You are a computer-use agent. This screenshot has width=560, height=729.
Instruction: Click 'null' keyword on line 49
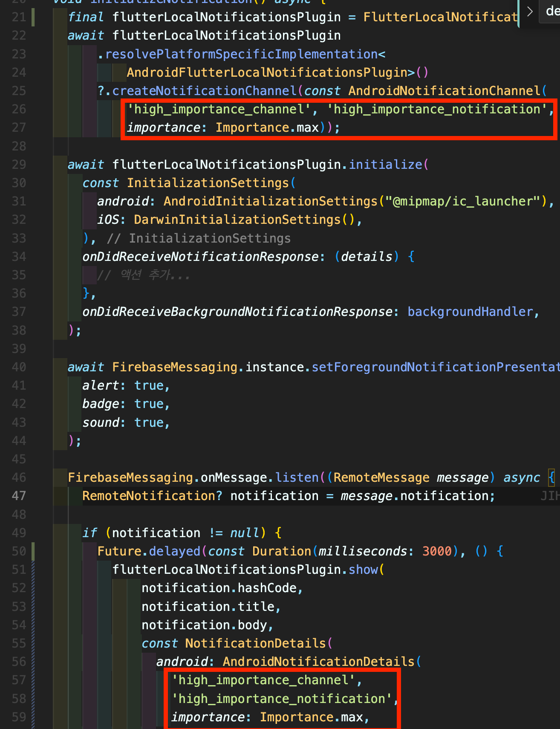pos(245,533)
